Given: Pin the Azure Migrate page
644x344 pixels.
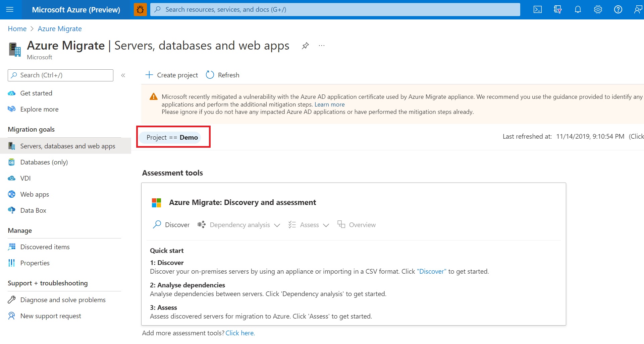Looking at the screenshot, I should [305, 46].
